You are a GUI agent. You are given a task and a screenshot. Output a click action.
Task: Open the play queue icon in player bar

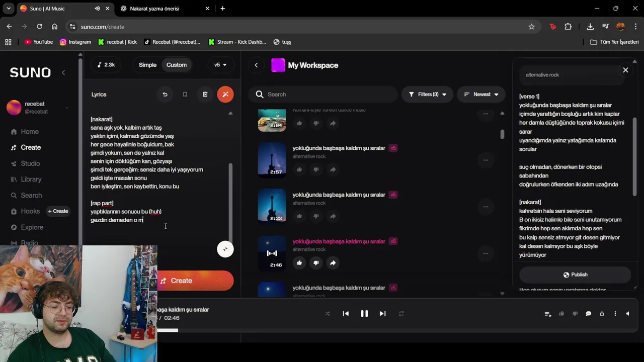[x=548, y=314]
